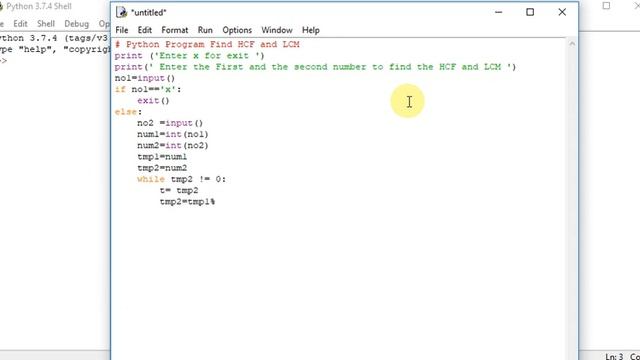This screenshot has width=640, height=360.
Task: Click the 'else:' line
Action: (x=128, y=111)
